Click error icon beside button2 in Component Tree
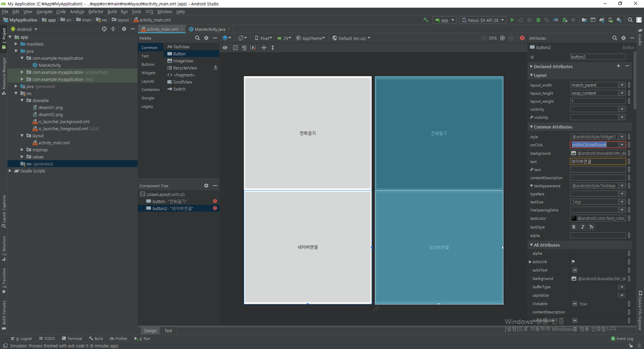This screenshot has width=644, height=349. pos(215,208)
